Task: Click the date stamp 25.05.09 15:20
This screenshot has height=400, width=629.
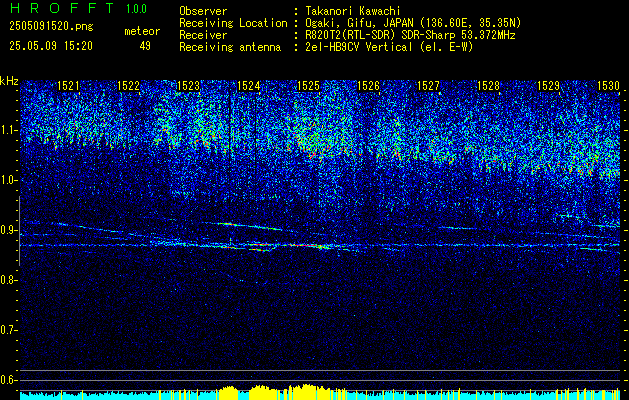Action: pos(51,46)
